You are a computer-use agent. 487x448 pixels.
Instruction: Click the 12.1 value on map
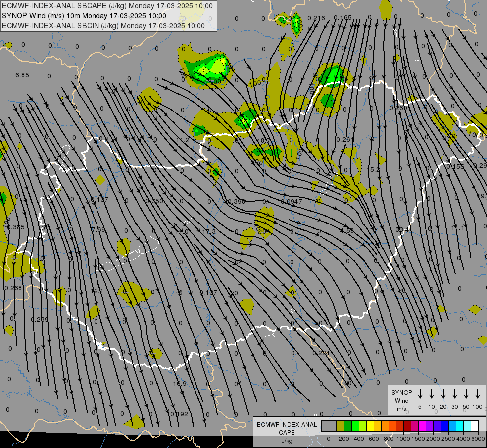97,291
